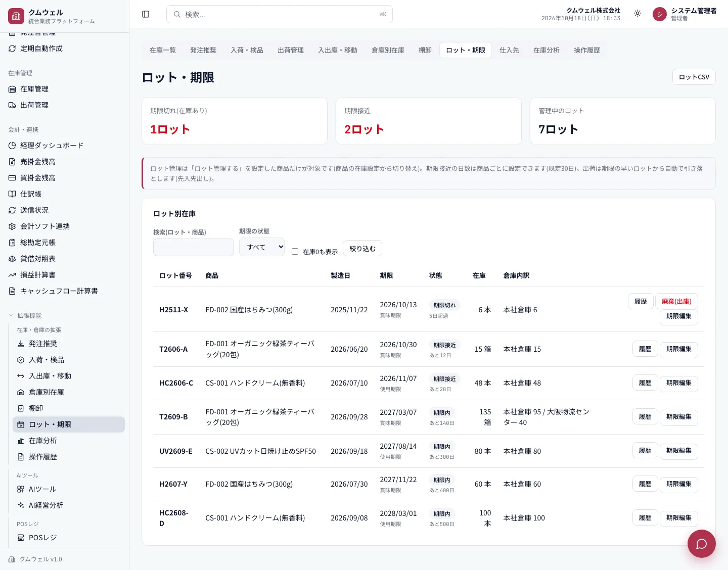The height and width of the screenshot is (570, 728).
Task: Switch to the 在庫一覧 tab
Action: click(x=163, y=50)
